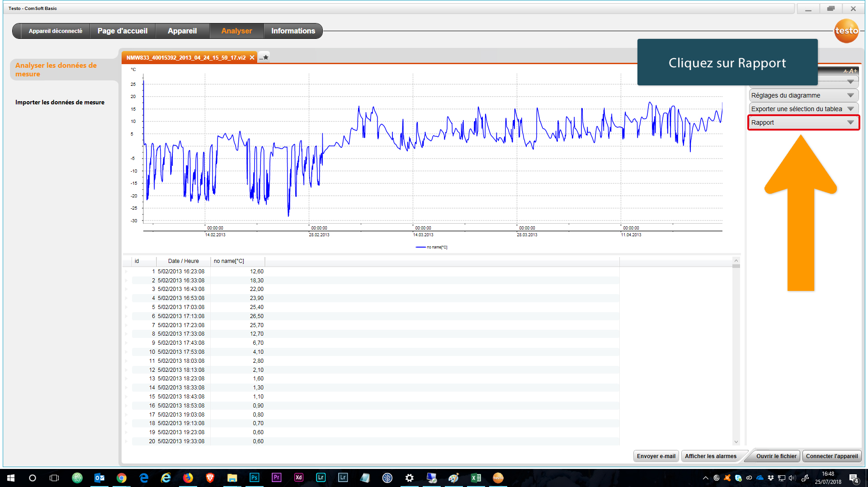
Task: Expand Exporter une sélection du tableau
Action: click(x=803, y=109)
